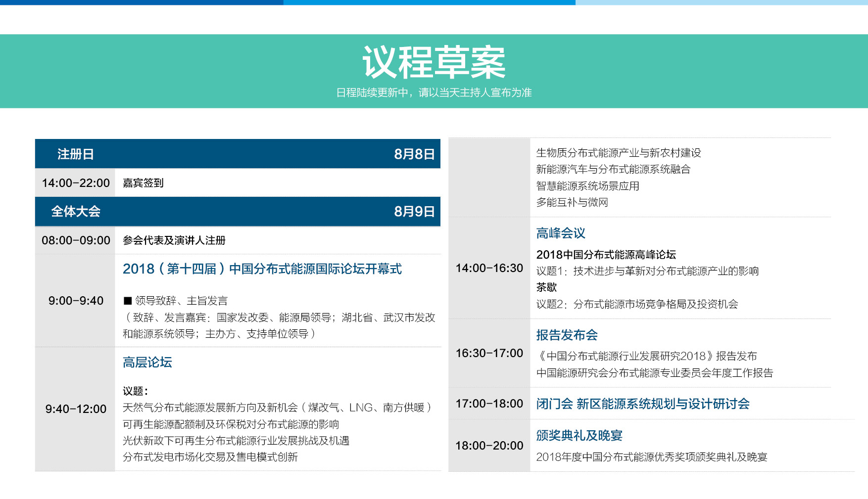Image resolution: width=868 pixels, height=499 pixels.
Task: Click the 参会代表及演讲人注册 entry
Action: [174, 240]
